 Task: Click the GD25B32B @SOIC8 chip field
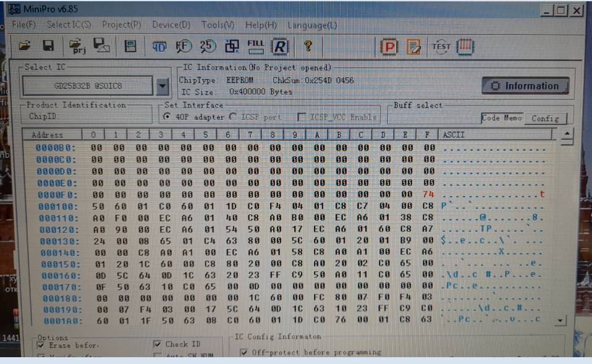click(x=88, y=86)
